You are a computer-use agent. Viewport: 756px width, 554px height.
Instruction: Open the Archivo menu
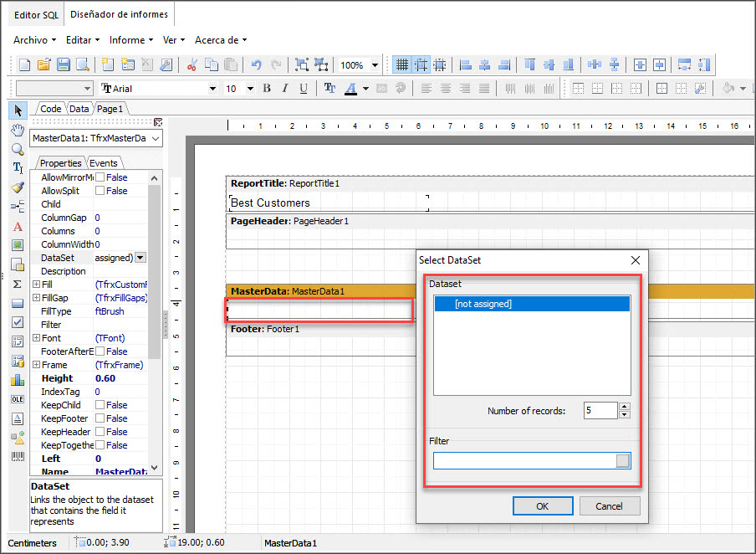(x=34, y=40)
